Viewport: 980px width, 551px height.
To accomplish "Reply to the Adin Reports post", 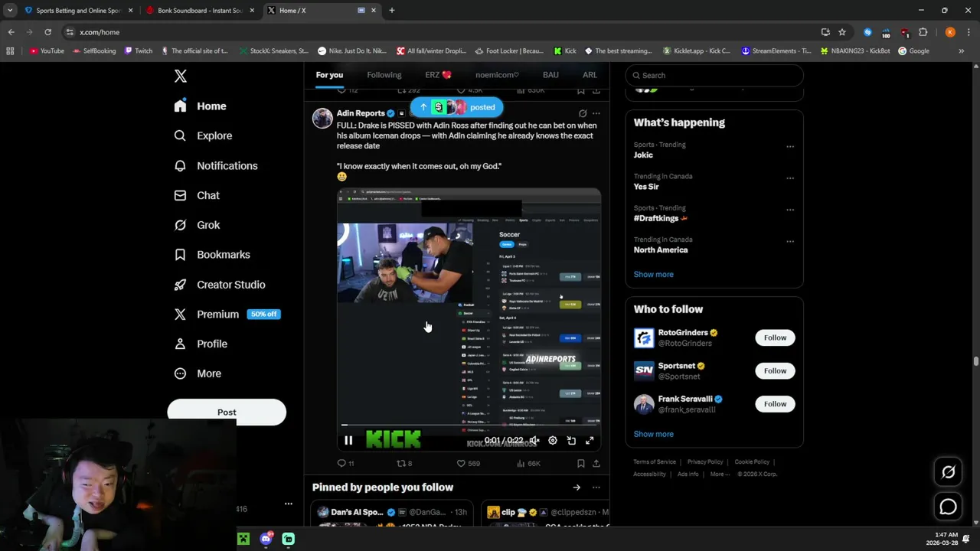I will [345, 463].
